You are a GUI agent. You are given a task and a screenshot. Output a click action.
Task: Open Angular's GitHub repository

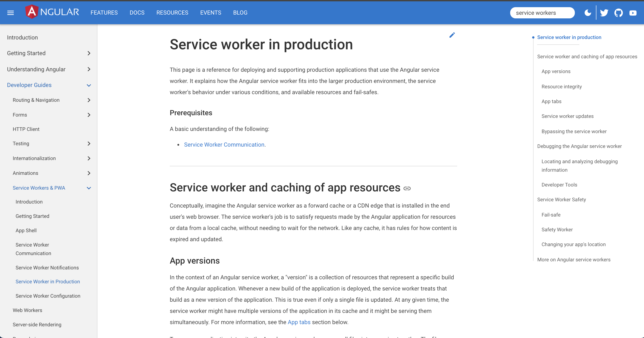click(x=619, y=13)
